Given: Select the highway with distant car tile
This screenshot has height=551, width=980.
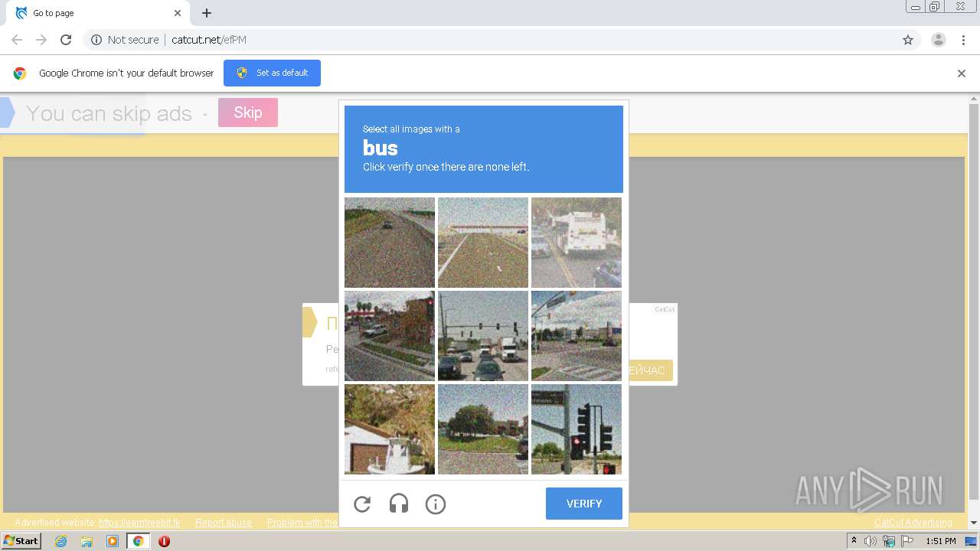Looking at the screenshot, I should coord(390,243).
